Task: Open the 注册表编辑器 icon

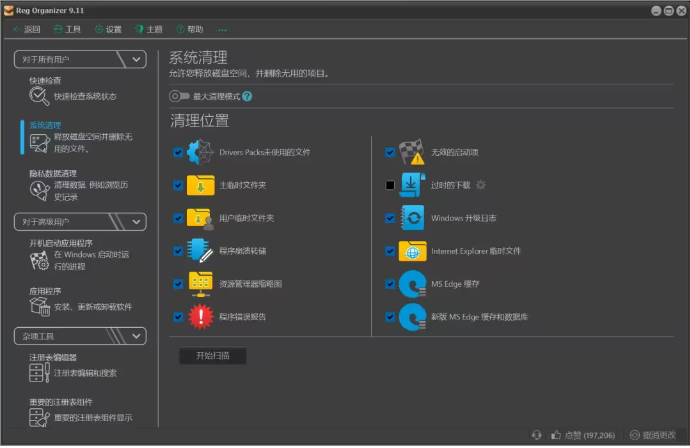Action: 39,372
